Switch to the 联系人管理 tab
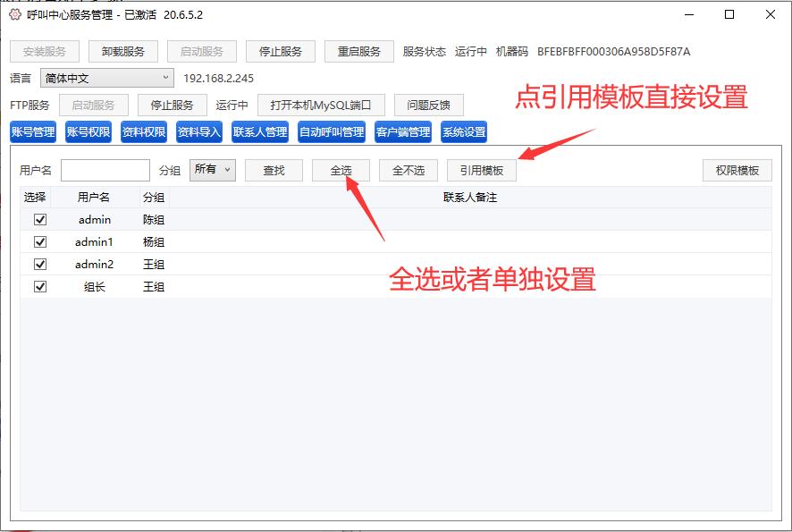The image size is (792, 532). [260, 131]
